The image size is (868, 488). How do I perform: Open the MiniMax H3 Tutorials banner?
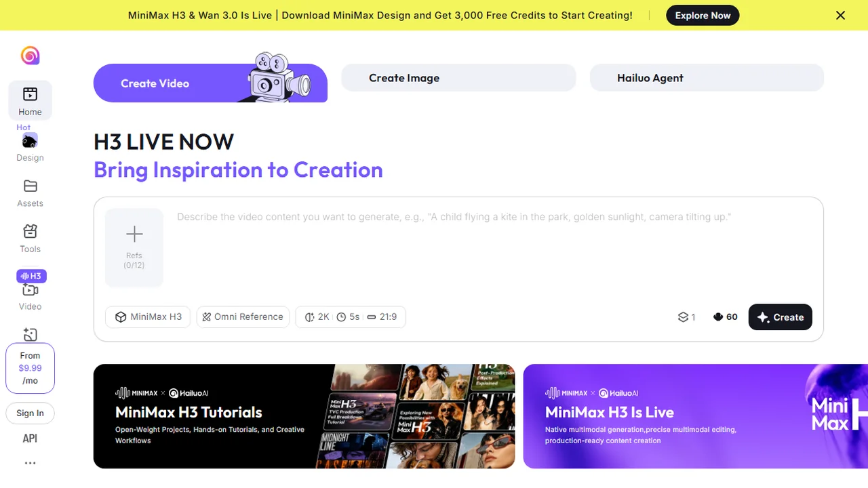pyautogui.click(x=304, y=416)
